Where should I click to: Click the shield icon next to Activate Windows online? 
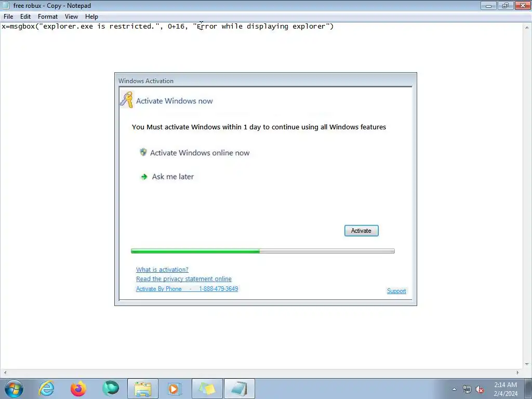pos(143,152)
